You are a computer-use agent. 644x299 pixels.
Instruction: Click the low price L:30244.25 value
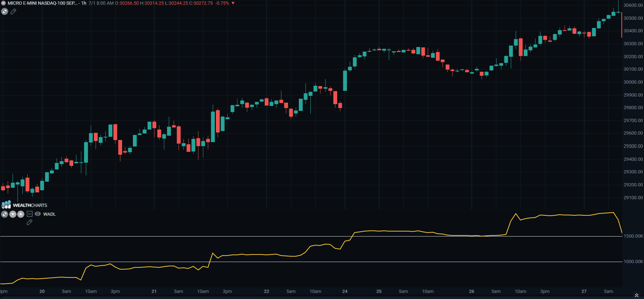point(177,3)
